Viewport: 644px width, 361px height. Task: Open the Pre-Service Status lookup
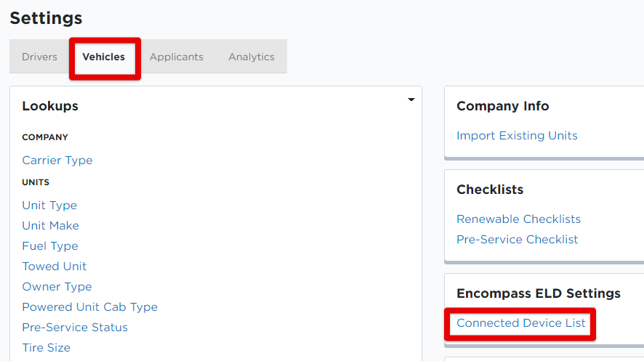pyautogui.click(x=75, y=328)
